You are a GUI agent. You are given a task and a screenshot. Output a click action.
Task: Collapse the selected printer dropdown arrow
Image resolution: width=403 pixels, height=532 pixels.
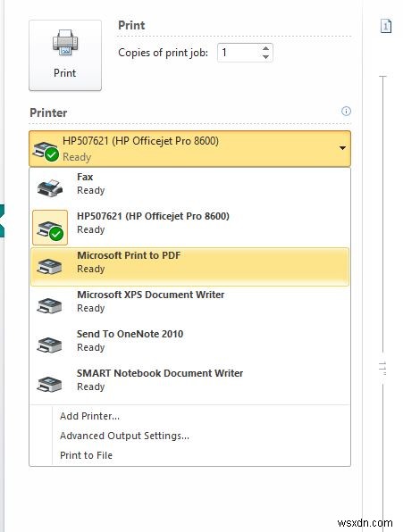pos(342,148)
